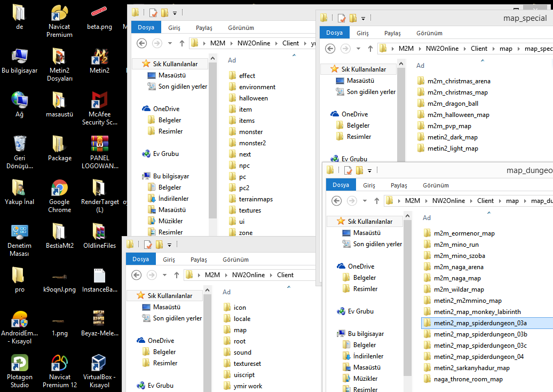Go up one level in bottom Client window
Screen dimensions: 553x392
click(x=176, y=275)
